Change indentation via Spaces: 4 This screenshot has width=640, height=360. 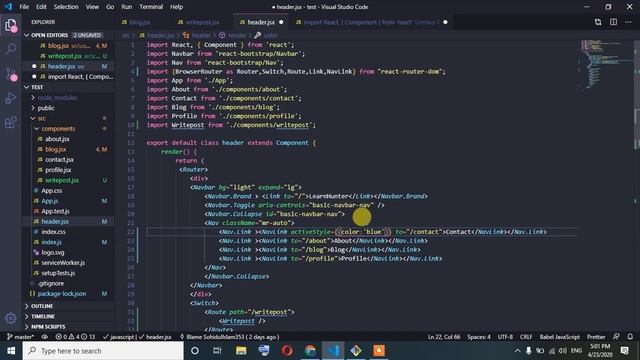[x=479, y=337]
